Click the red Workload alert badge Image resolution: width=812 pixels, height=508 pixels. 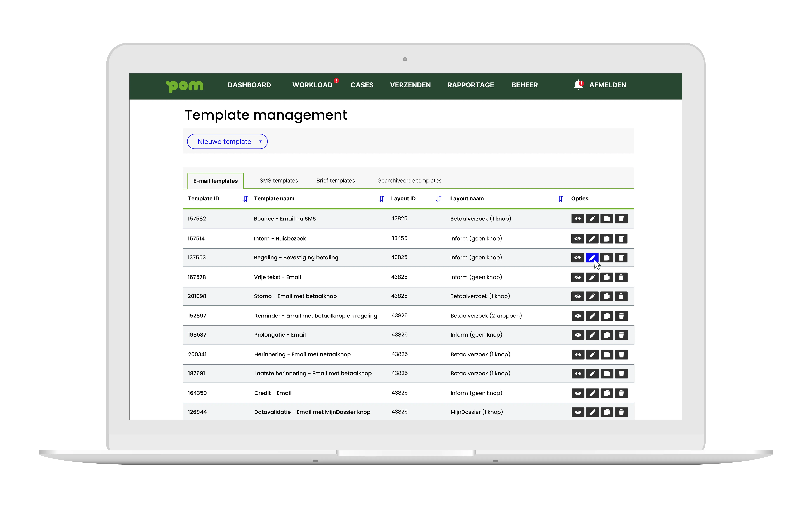point(336,81)
